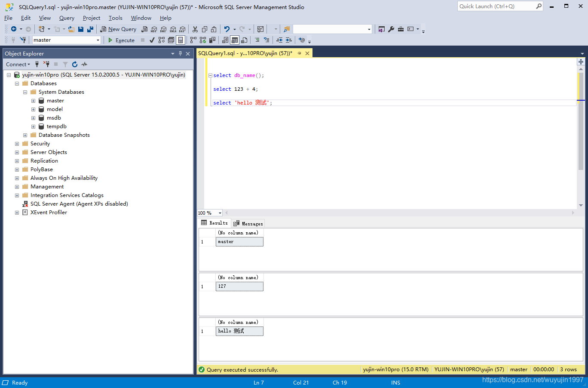Viewport: 588px width, 388px height.
Task: Click the Save floppy disk icon
Action: pyautogui.click(x=80, y=29)
